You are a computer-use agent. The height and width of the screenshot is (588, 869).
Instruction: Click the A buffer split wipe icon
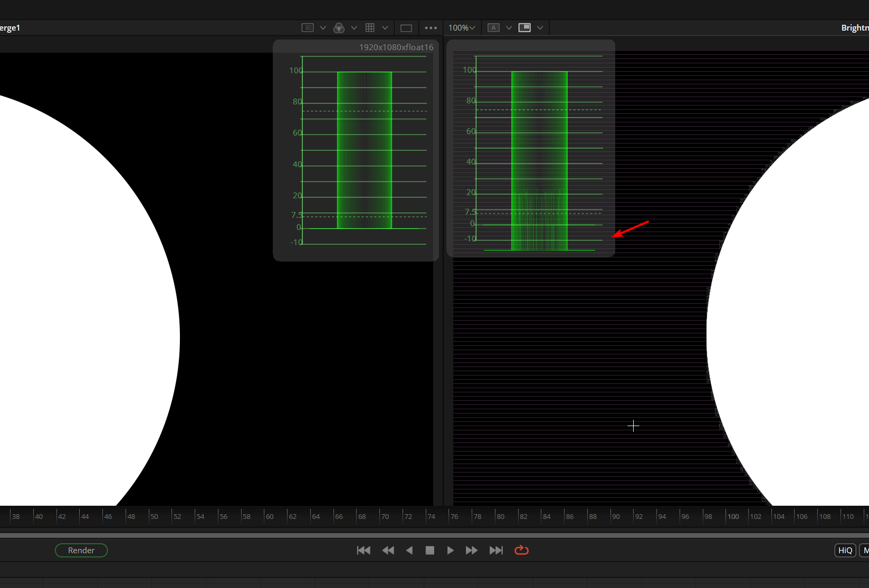[493, 28]
